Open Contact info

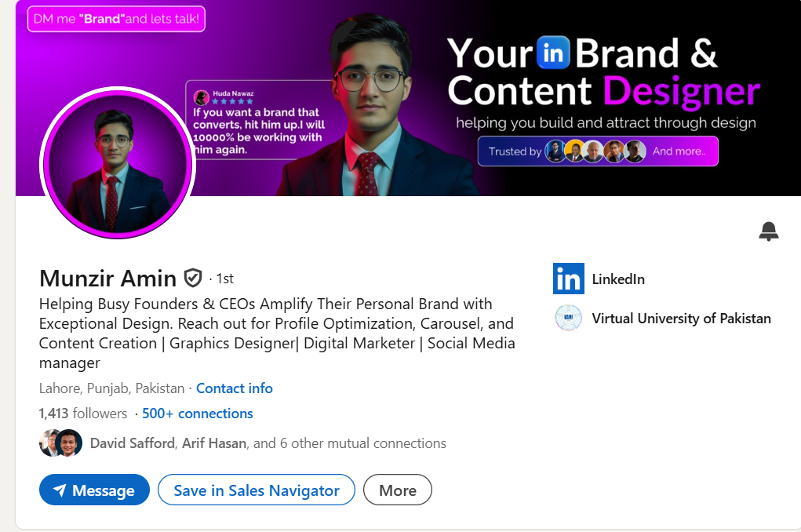(x=234, y=388)
